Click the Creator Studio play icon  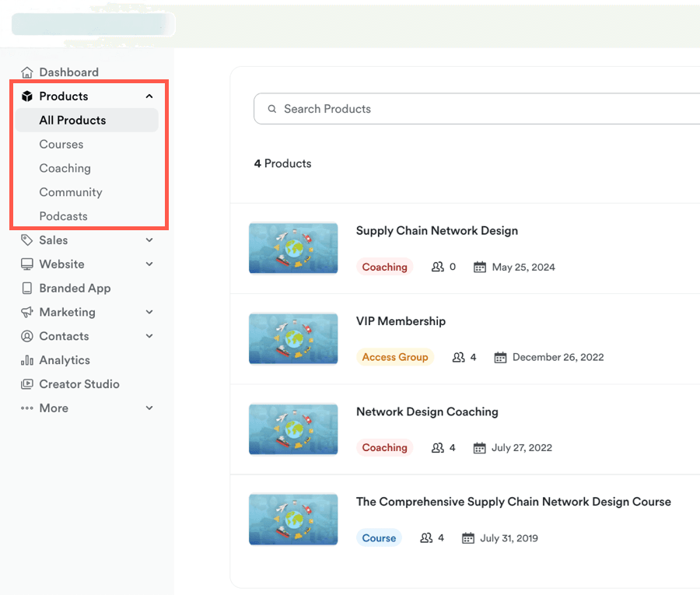tap(27, 384)
